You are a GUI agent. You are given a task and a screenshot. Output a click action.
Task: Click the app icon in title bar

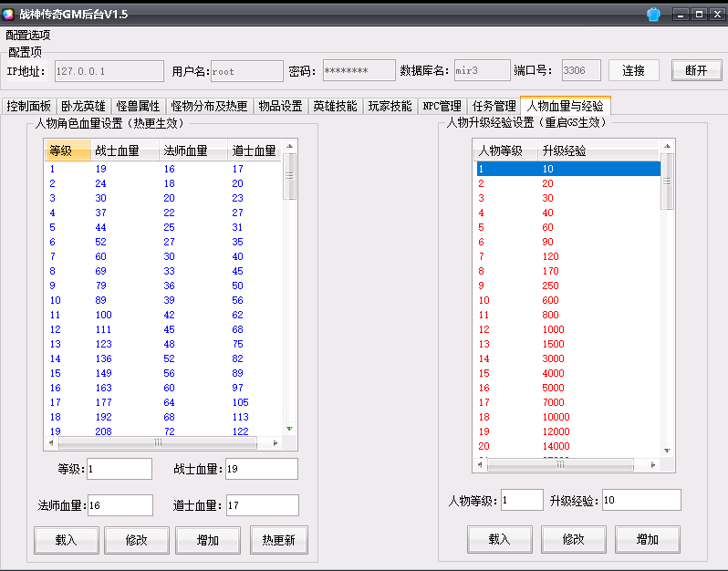pos(9,14)
